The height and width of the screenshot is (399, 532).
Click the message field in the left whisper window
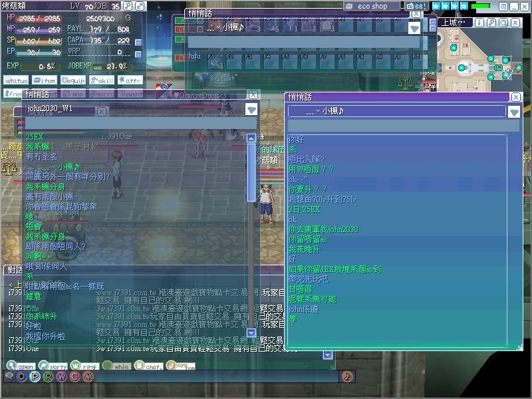tap(141, 124)
